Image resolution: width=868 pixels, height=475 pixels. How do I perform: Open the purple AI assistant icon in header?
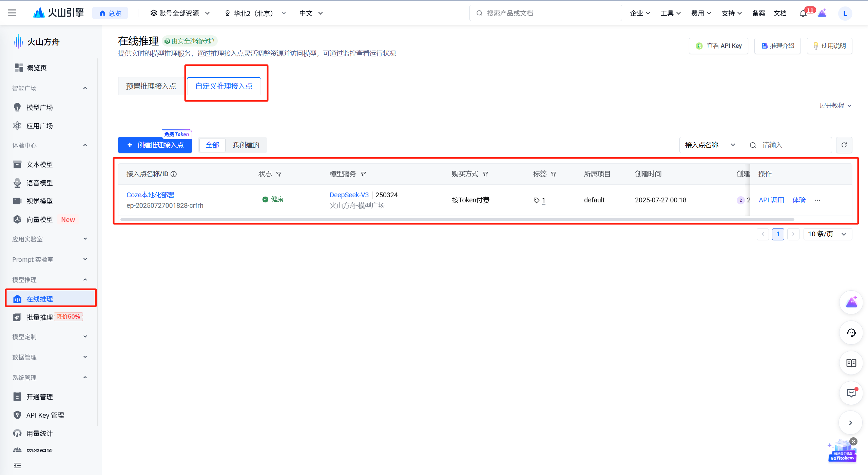822,14
